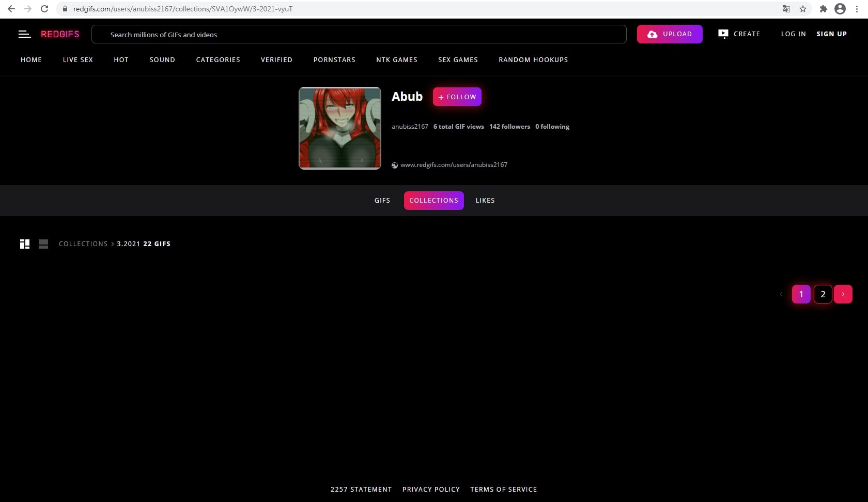Open the Terms of Service link

(504, 490)
